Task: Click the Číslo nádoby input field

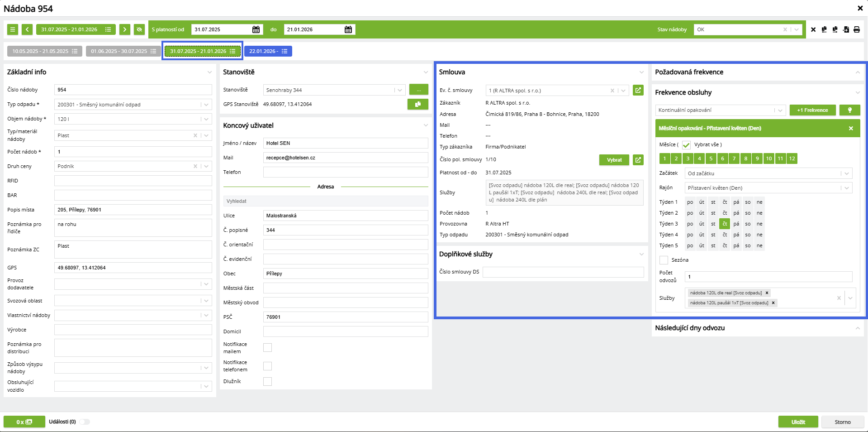Action: coord(133,90)
